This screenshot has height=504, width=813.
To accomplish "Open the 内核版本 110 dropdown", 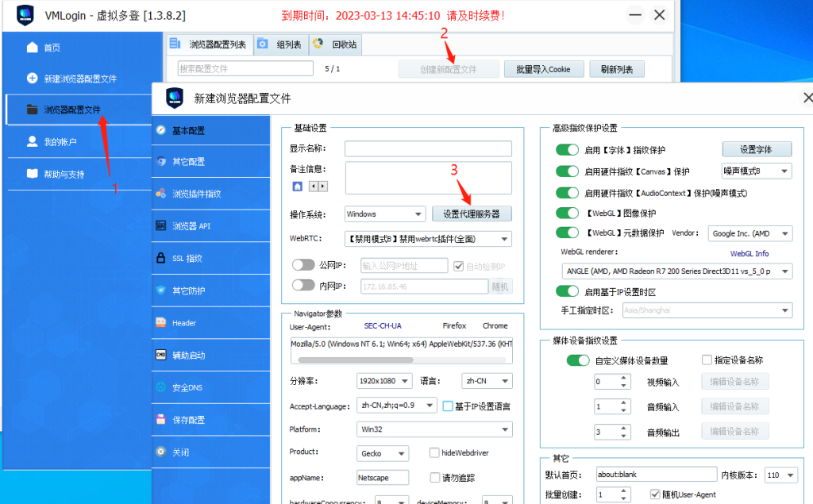I will (x=781, y=475).
